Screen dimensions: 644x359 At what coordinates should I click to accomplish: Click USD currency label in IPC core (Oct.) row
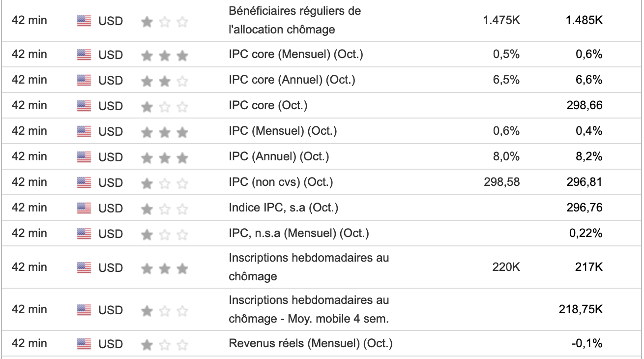111,106
